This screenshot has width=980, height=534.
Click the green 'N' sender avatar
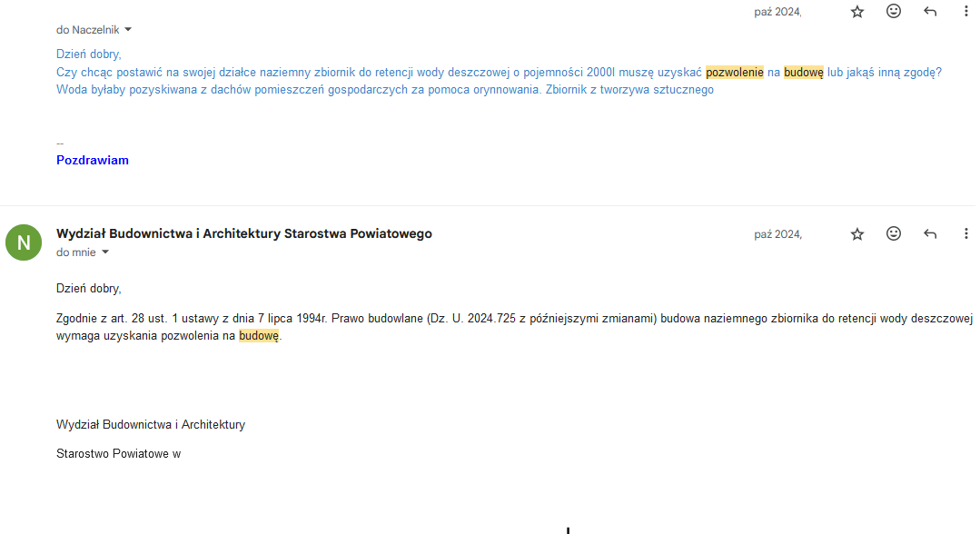click(x=24, y=242)
